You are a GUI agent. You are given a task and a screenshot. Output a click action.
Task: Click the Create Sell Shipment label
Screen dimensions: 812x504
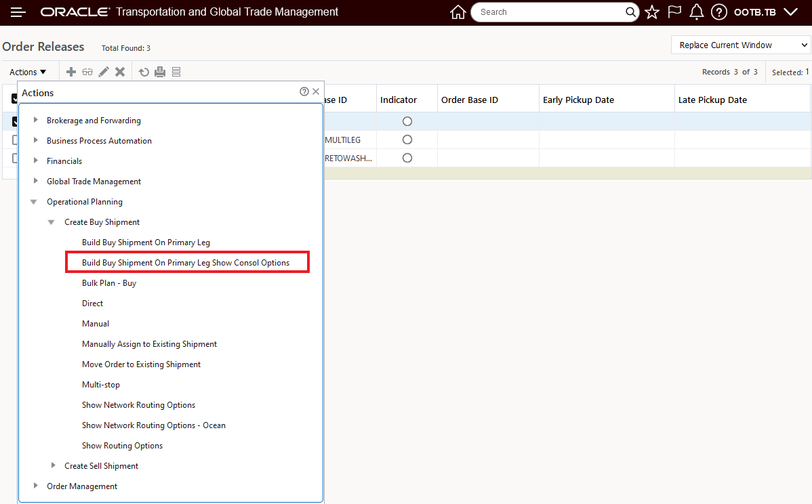102,465
